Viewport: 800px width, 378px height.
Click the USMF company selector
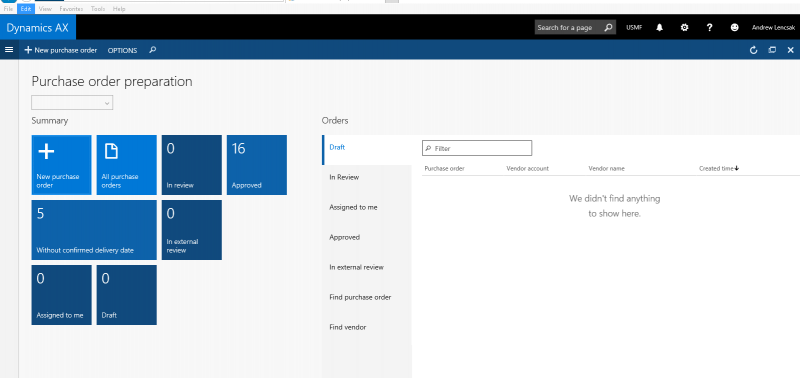pyautogui.click(x=634, y=28)
